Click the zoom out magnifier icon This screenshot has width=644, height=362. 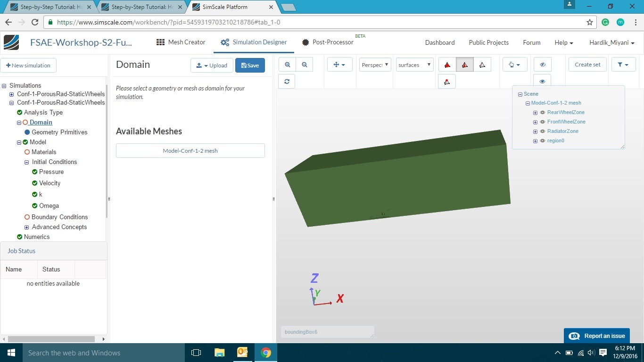[x=304, y=65]
